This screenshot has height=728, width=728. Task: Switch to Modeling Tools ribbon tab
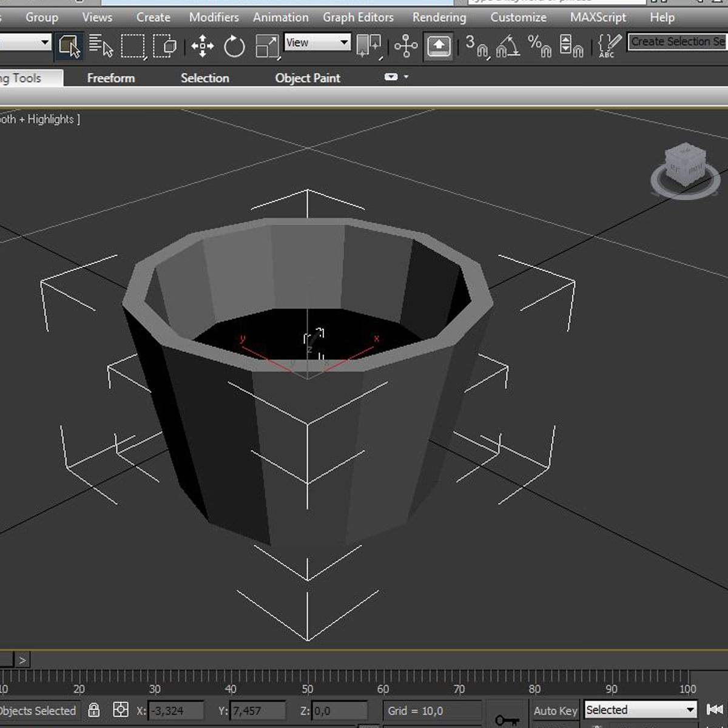point(30,78)
